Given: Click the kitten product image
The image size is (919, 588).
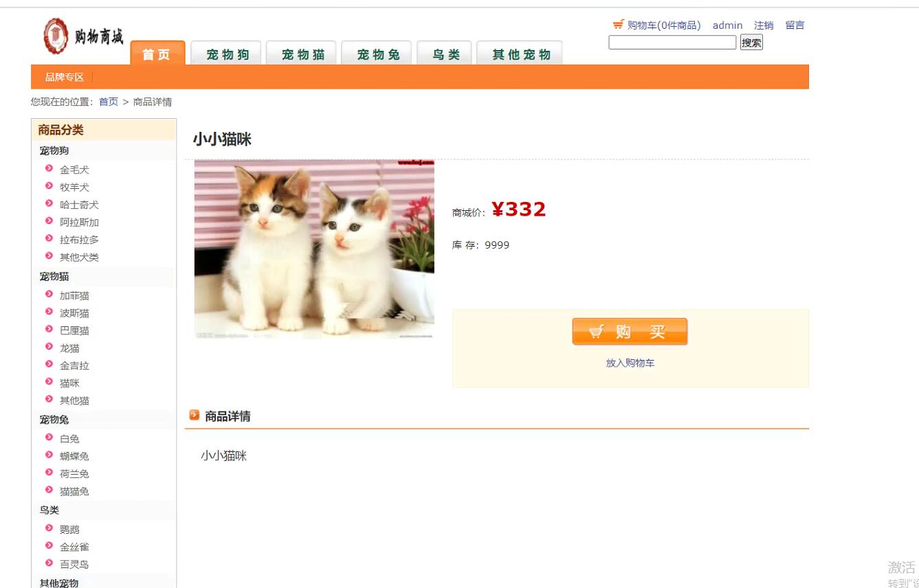Looking at the screenshot, I should [x=314, y=249].
